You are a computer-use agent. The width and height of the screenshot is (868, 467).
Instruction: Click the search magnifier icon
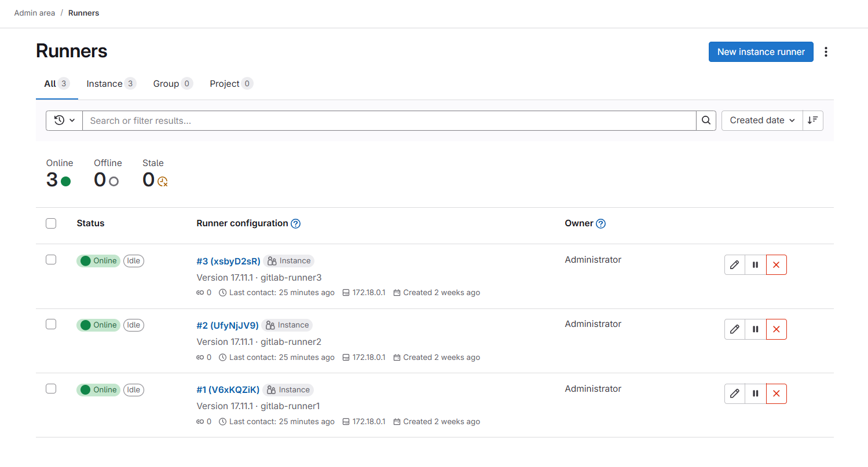(706, 120)
